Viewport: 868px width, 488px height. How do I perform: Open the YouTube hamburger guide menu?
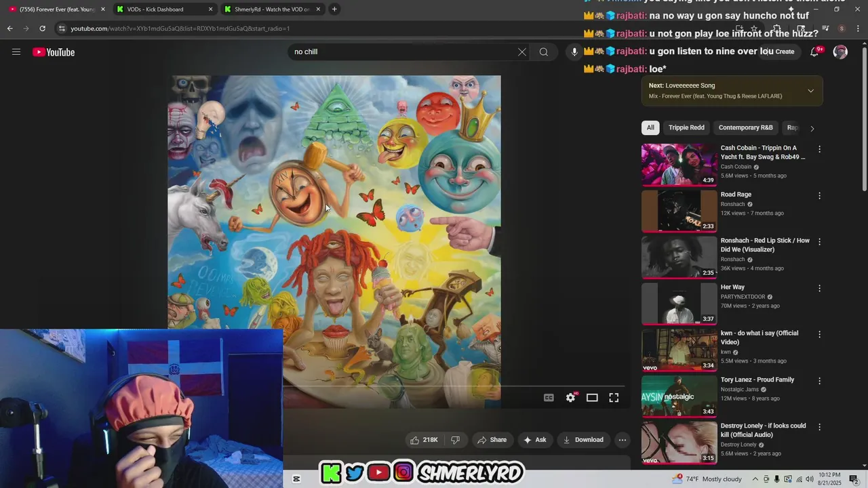[16, 52]
